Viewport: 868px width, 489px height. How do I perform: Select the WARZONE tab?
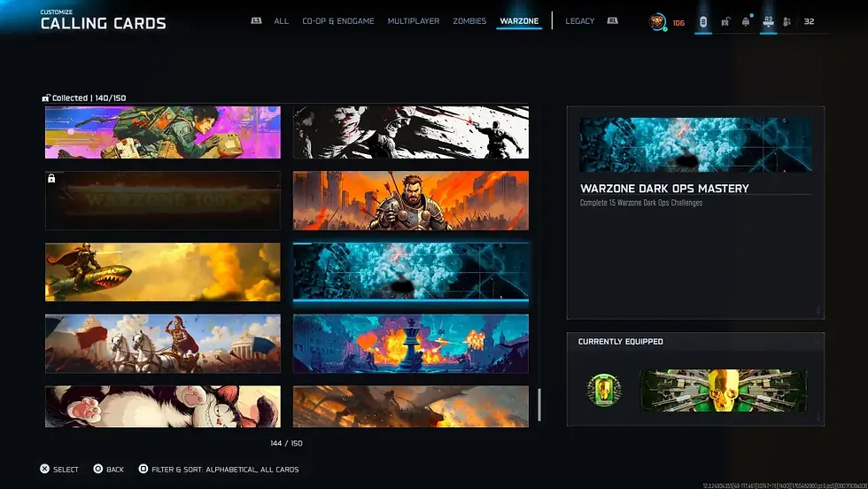tap(519, 21)
